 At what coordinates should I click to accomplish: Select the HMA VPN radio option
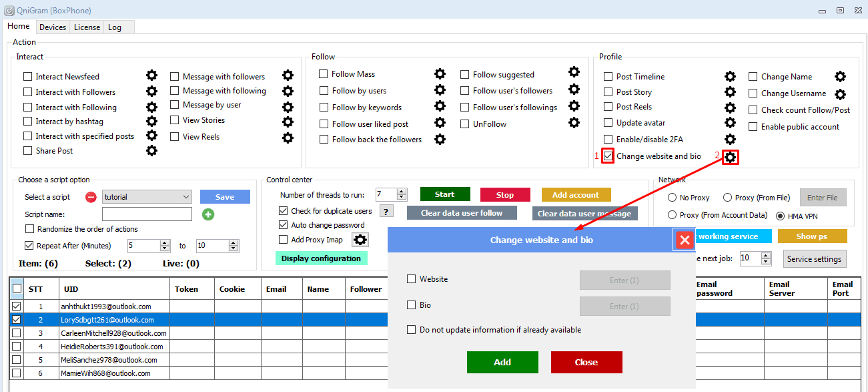[780, 216]
